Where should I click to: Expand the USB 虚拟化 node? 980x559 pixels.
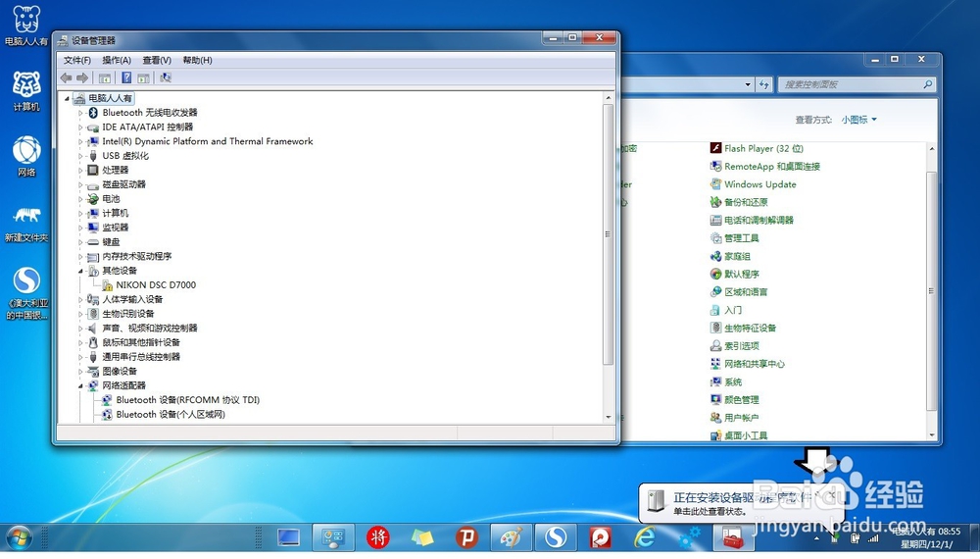80,156
